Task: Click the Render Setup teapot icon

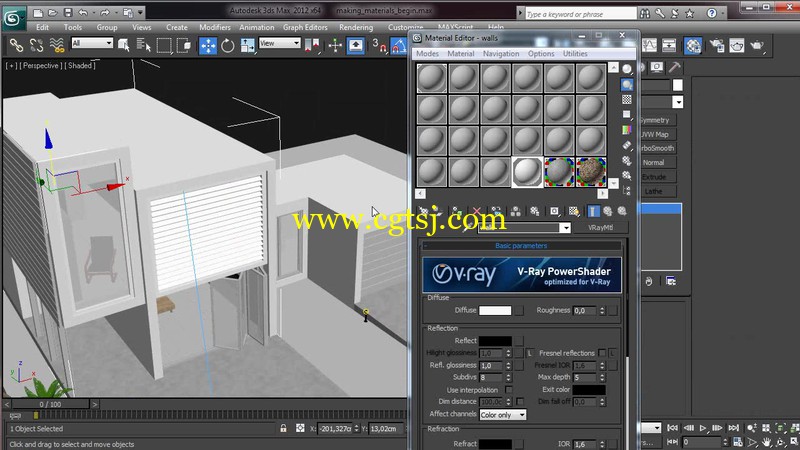Action: 717,45
